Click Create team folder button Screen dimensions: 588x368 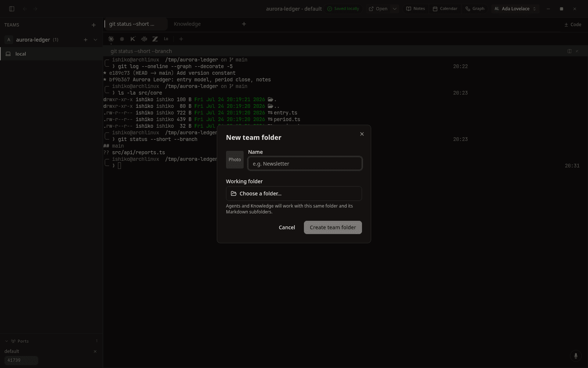(x=333, y=227)
